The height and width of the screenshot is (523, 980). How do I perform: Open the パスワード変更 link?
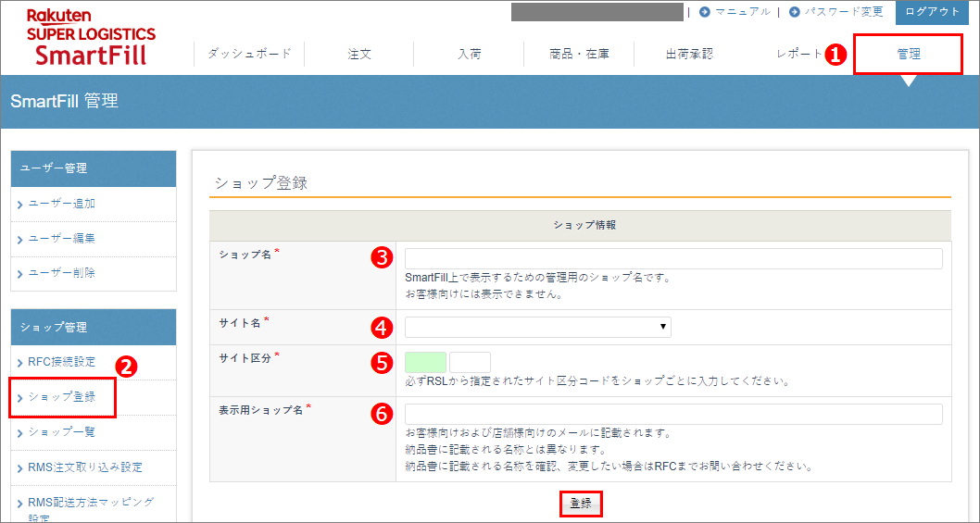tap(843, 12)
